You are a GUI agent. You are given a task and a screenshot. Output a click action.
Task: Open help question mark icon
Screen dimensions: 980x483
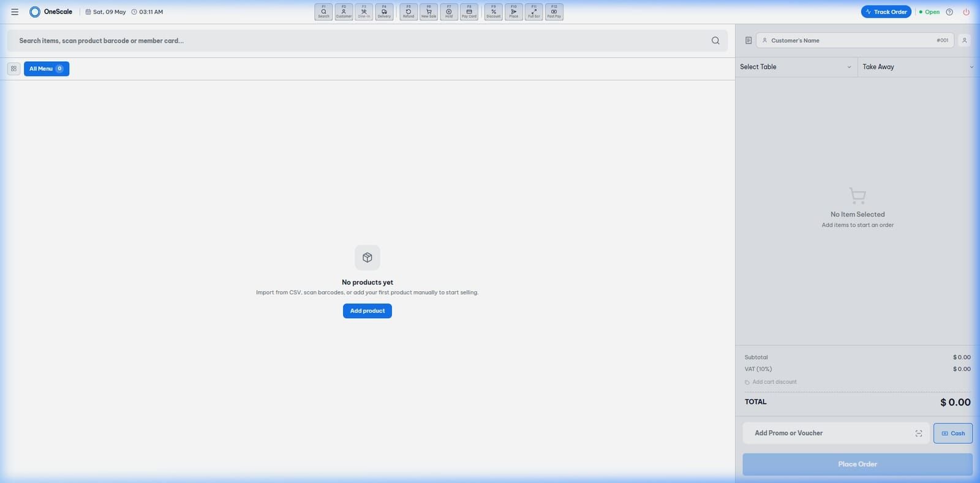point(949,12)
